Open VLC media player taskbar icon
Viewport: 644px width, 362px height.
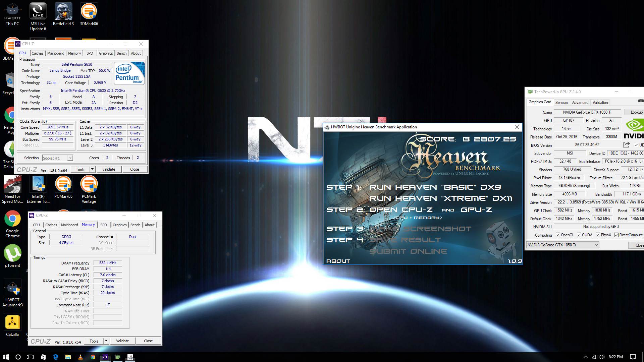pyautogui.click(x=80, y=357)
